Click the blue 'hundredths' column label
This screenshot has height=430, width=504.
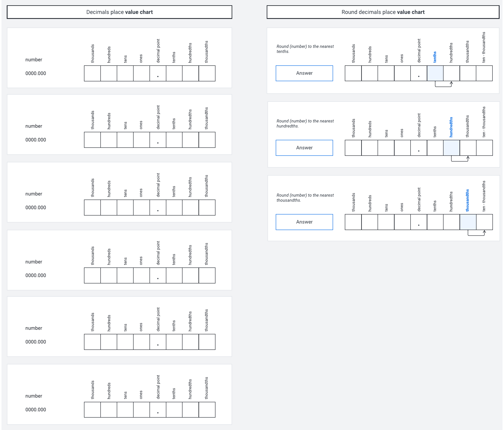click(x=451, y=127)
